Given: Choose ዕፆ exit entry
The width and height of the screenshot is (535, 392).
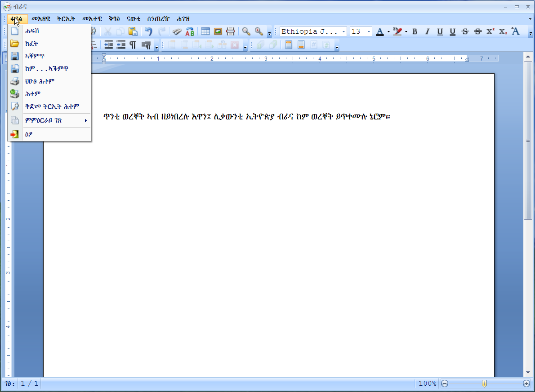Looking at the screenshot, I should [49, 134].
